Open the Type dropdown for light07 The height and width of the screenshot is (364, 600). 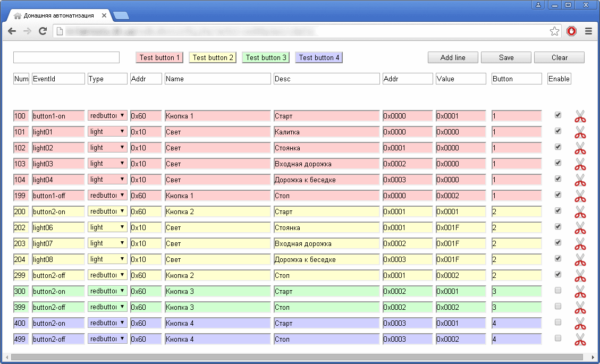tap(107, 243)
